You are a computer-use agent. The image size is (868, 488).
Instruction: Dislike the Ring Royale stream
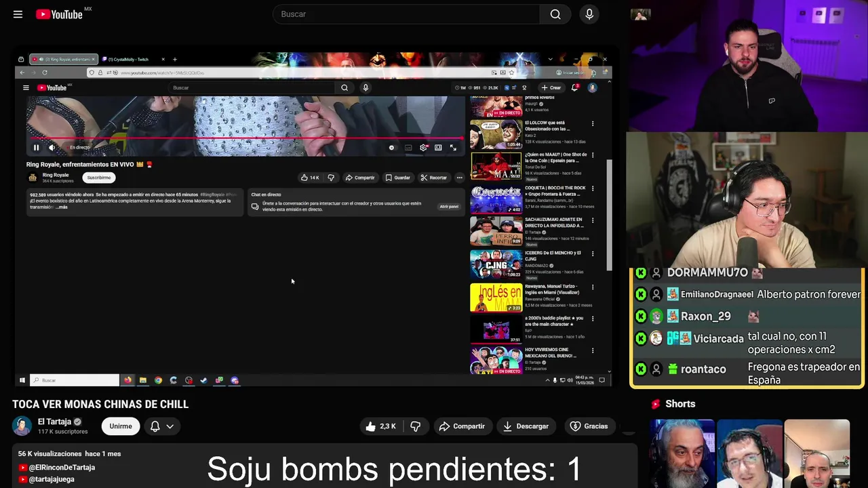pyautogui.click(x=331, y=178)
